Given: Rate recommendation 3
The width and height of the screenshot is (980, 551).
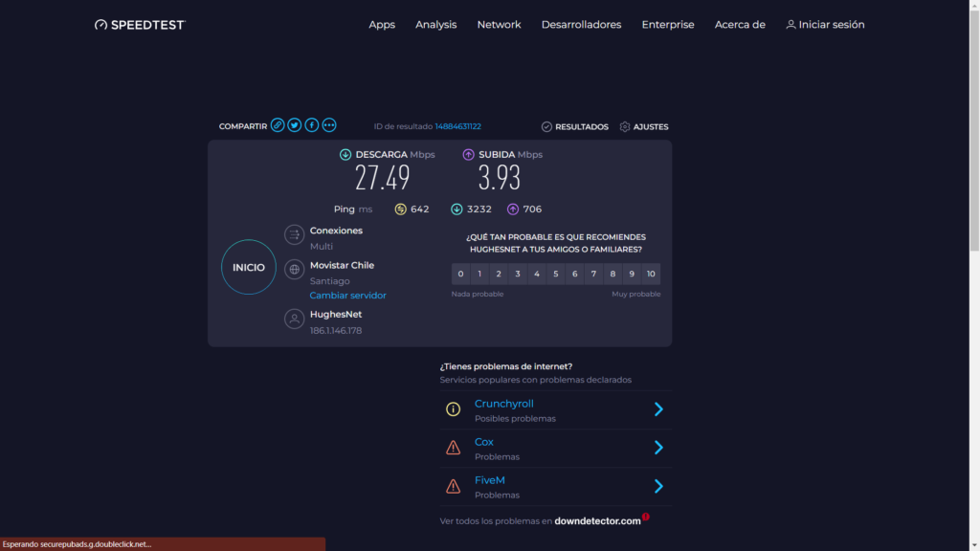Looking at the screenshot, I should coord(518,274).
